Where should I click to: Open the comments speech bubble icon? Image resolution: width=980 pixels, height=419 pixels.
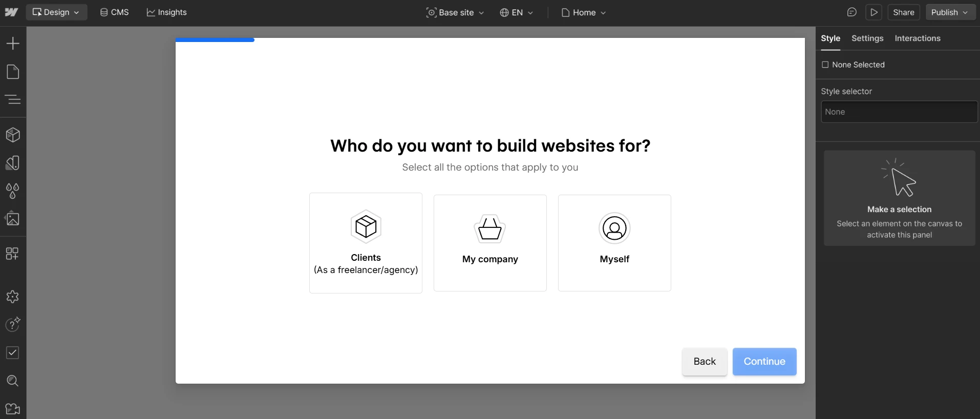tap(852, 12)
